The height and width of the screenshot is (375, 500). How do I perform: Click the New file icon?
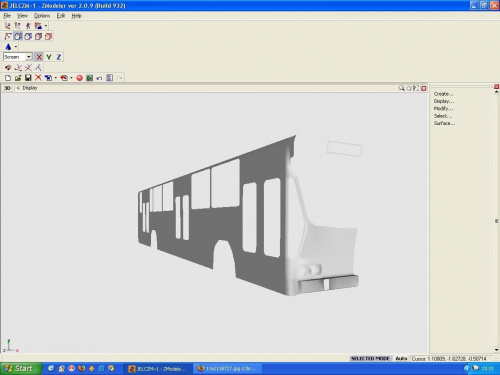(x=8, y=78)
